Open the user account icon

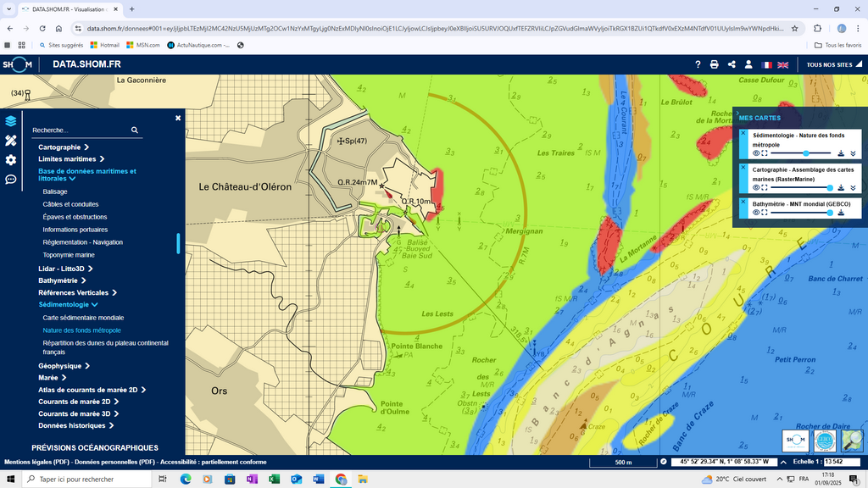748,64
